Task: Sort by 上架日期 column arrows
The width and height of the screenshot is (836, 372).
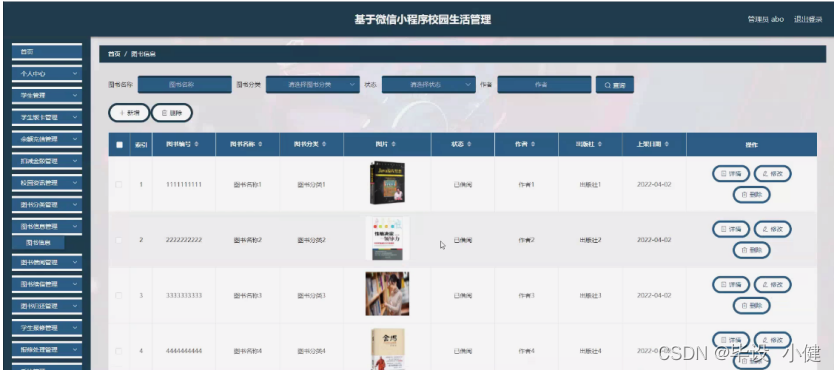Action: pyautogui.click(x=666, y=144)
